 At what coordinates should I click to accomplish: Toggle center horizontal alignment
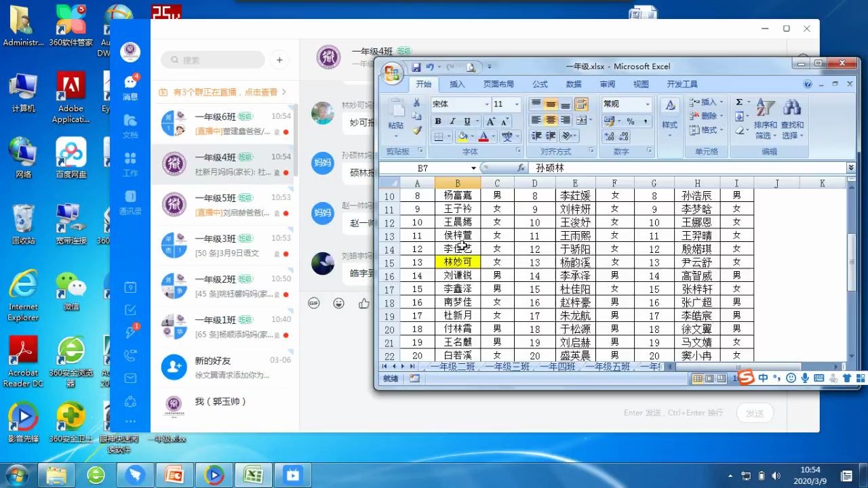pyautogui.click(x=551, y=121)
